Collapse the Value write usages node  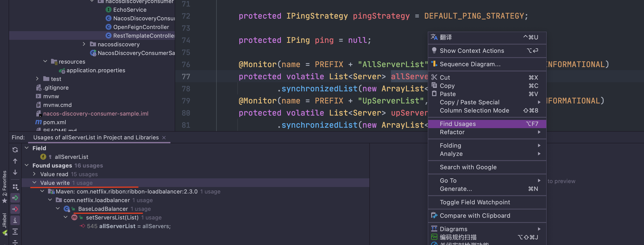[34, 183]
